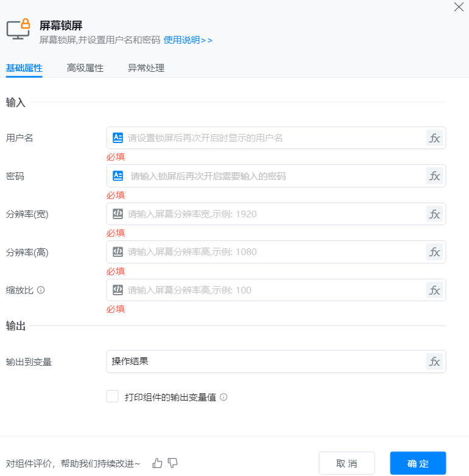Close the 屏幕锁屏 dialog
Screen dimensions: 469x476
[459, 7]
